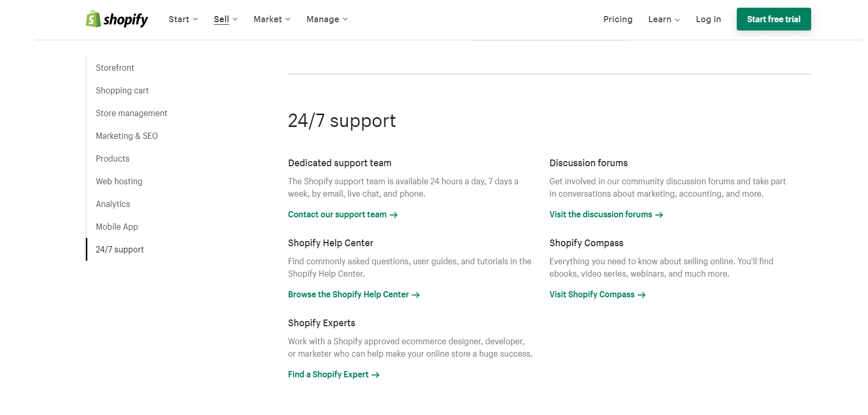
Task: Open Browse the Shopify Help Center link
Action: coord(354,294)
